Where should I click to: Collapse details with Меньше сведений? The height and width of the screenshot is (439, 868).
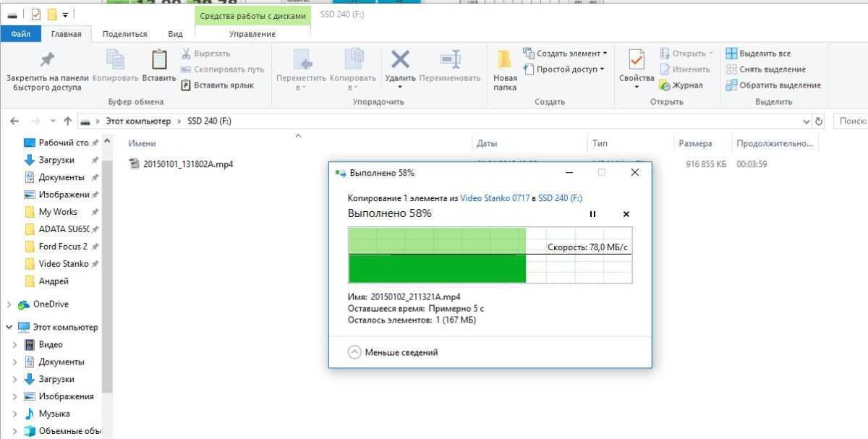(393, 352)
